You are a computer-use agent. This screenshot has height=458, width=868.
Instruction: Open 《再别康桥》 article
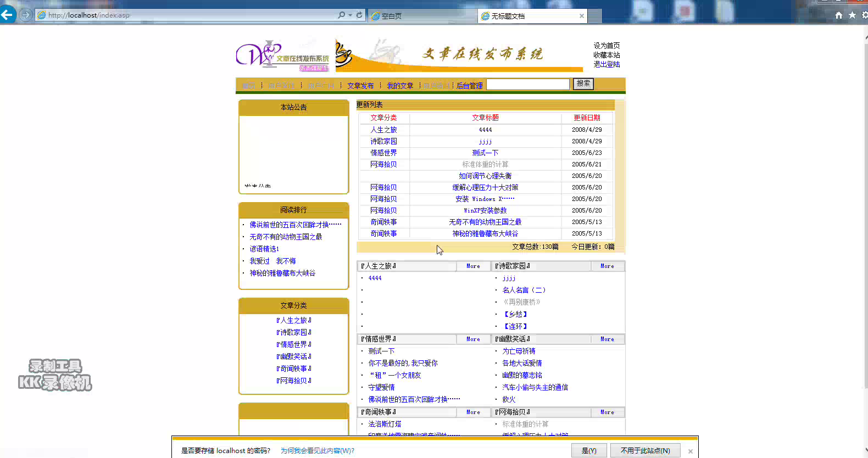tap(522, 303)
